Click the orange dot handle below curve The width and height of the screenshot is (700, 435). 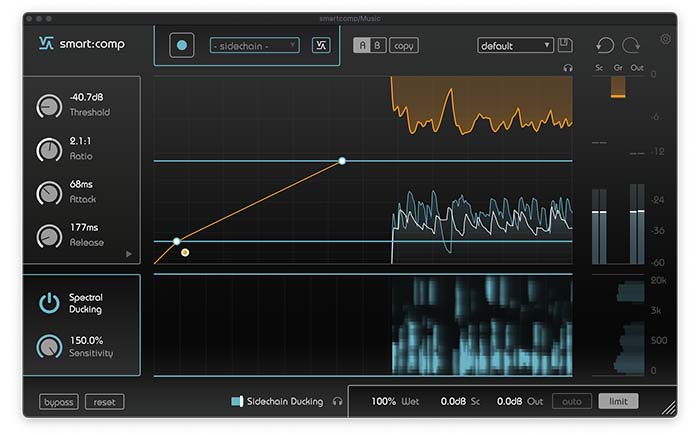[185, 253]
